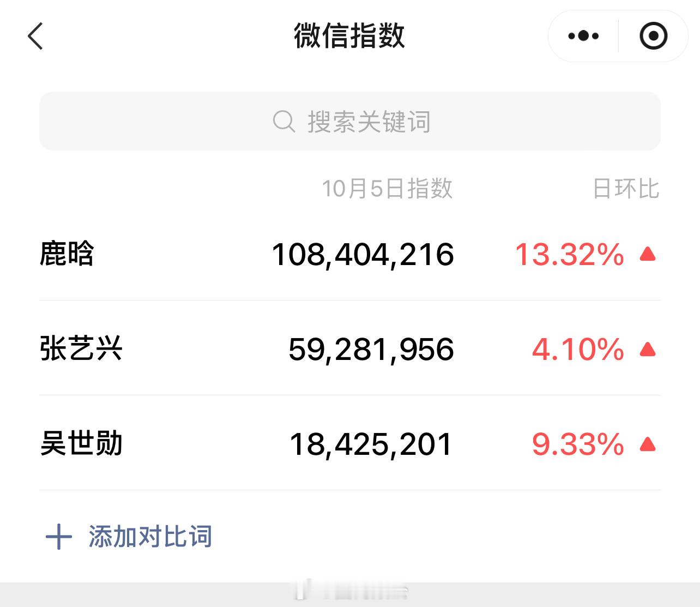This screenshot has width=700, height=607.
Task: Open the three-dots more menu
Action: (583, 37)
